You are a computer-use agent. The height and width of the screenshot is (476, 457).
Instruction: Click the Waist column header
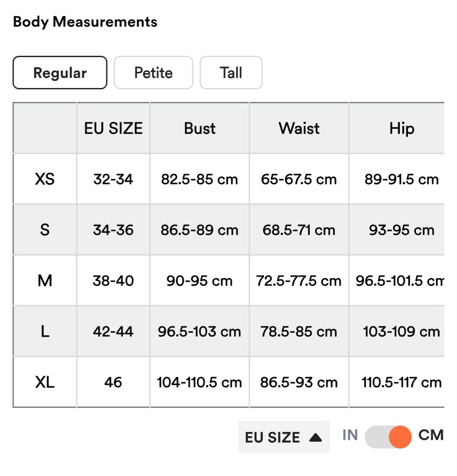point(299,128)
